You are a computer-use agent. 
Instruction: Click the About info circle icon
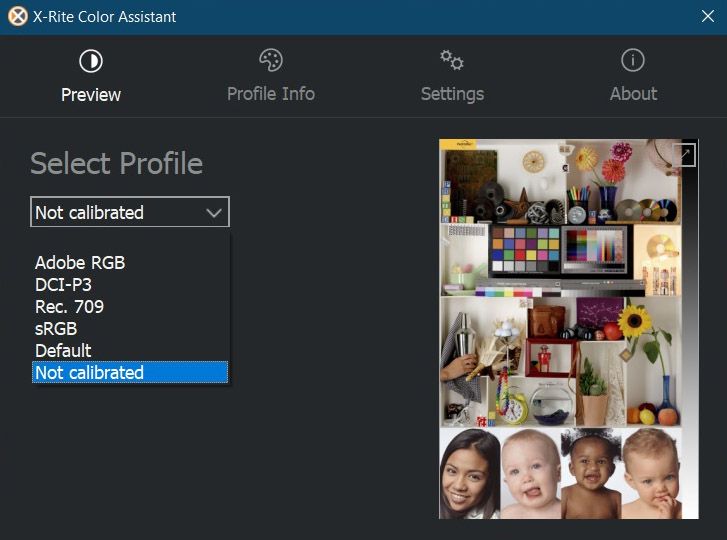click(633, 61)
